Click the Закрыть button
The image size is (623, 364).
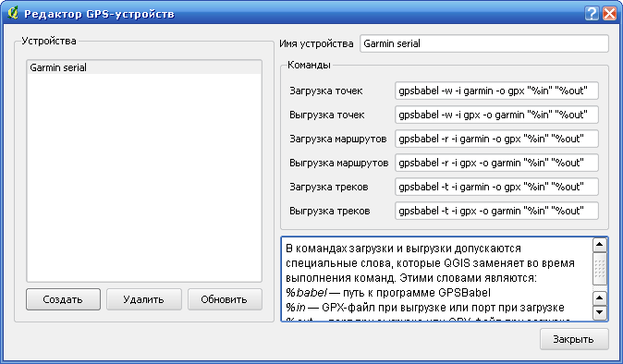click(x=574, y=339)
